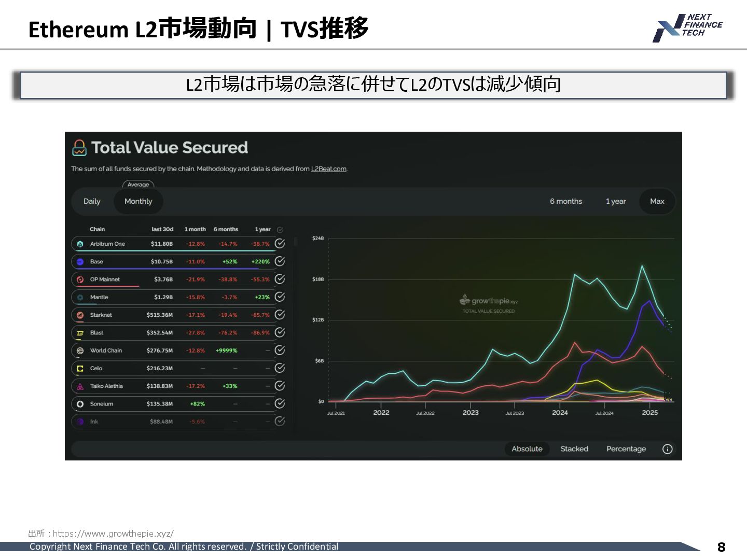Open the growthepie.xyz source URL

tap(113, 534)
